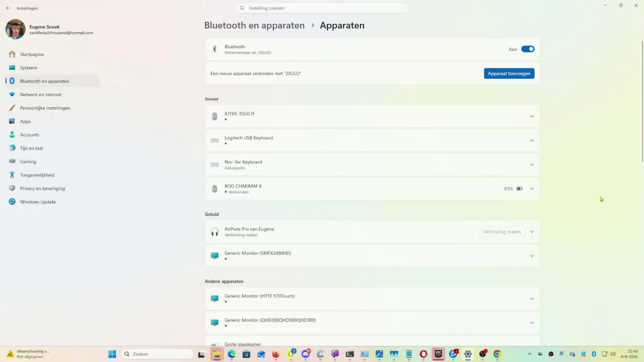This screenshot has width=644, height=362.
Task: Click the Instelling zoeken search field
Action: pos(322,8)
